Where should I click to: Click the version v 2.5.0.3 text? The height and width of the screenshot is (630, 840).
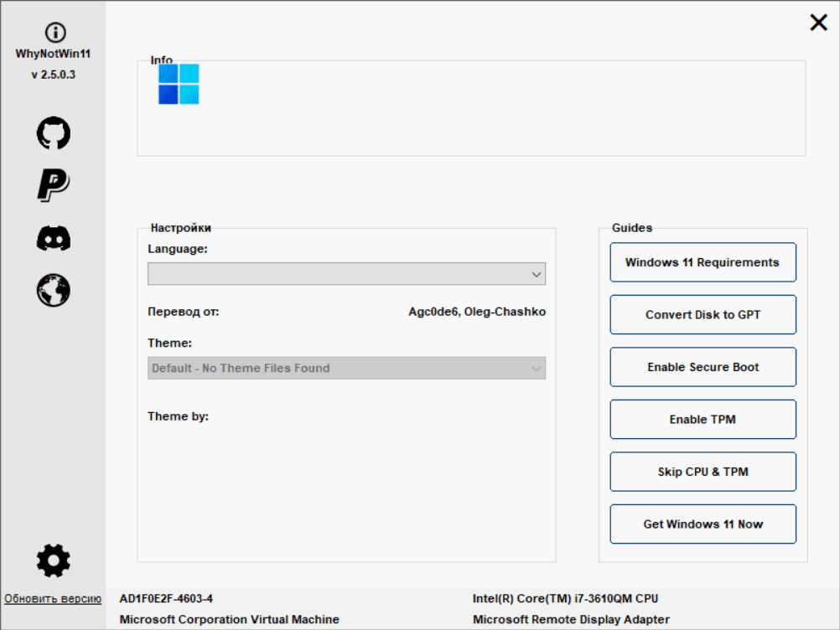point(53,75)
